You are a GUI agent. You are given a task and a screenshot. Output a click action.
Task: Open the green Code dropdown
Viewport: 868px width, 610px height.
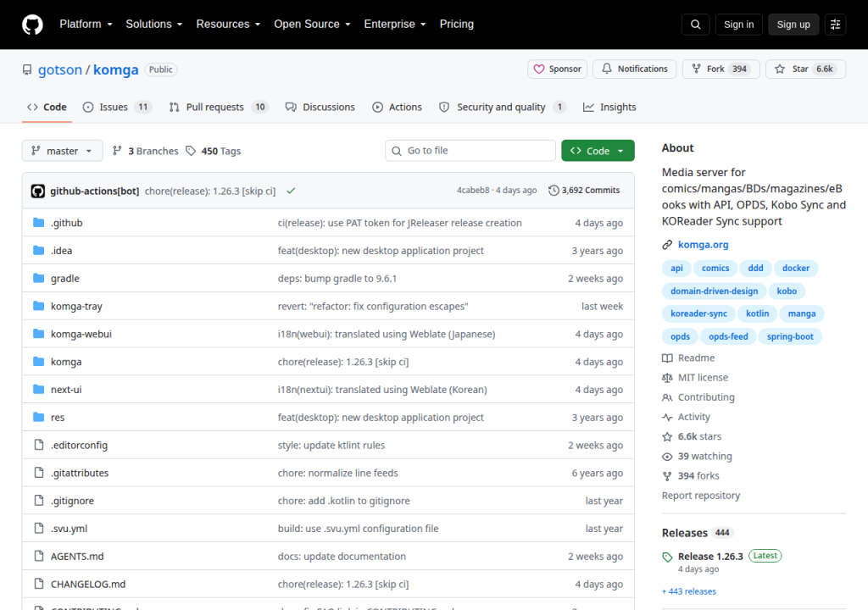click(x=598, y=151)
